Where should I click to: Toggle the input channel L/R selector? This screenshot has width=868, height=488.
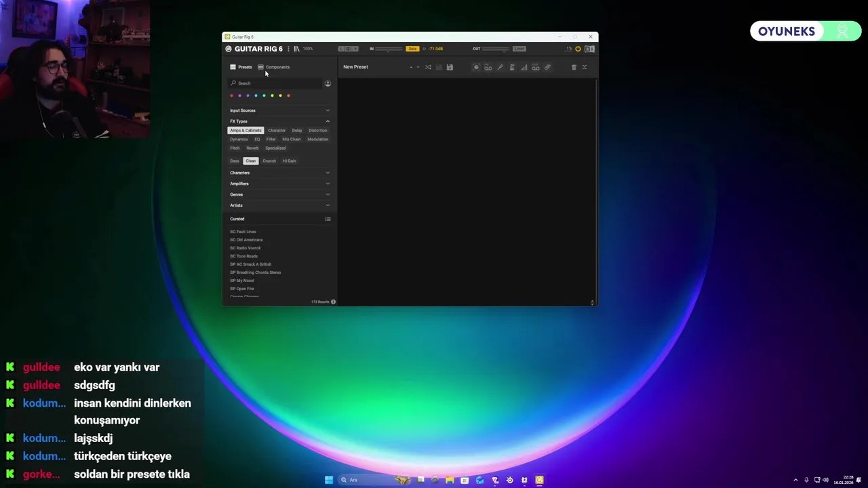click(348, 49)
